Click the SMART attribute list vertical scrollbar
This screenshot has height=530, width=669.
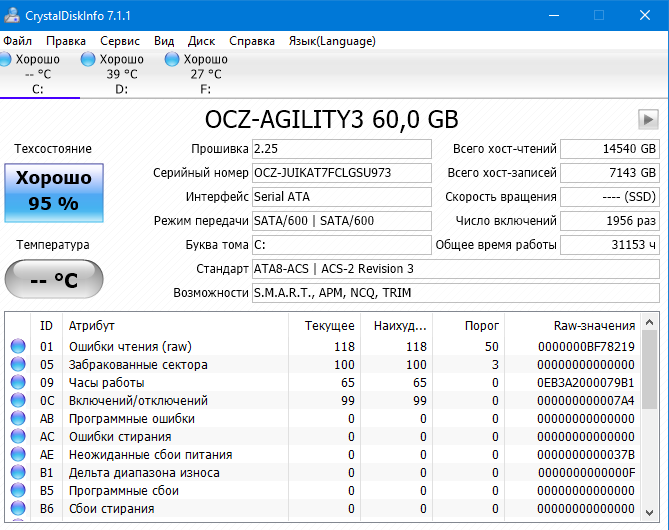pos(650,420)
